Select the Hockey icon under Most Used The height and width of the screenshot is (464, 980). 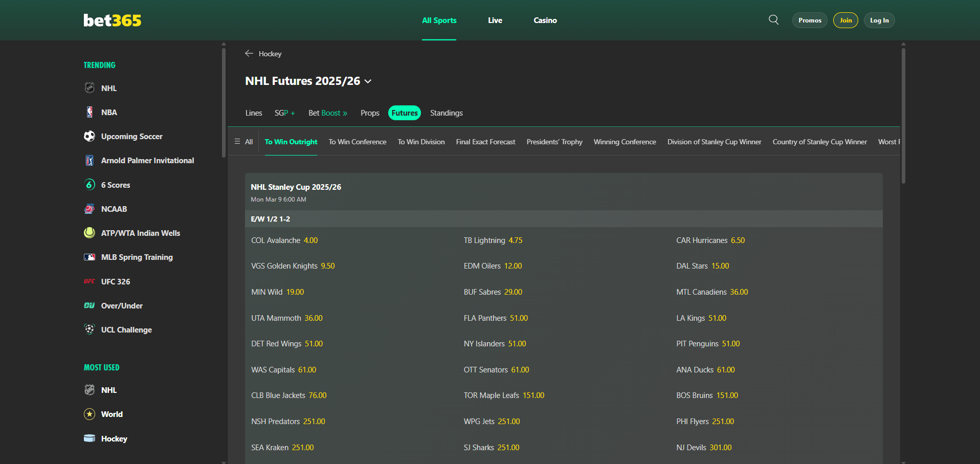(x=89, y=438)
